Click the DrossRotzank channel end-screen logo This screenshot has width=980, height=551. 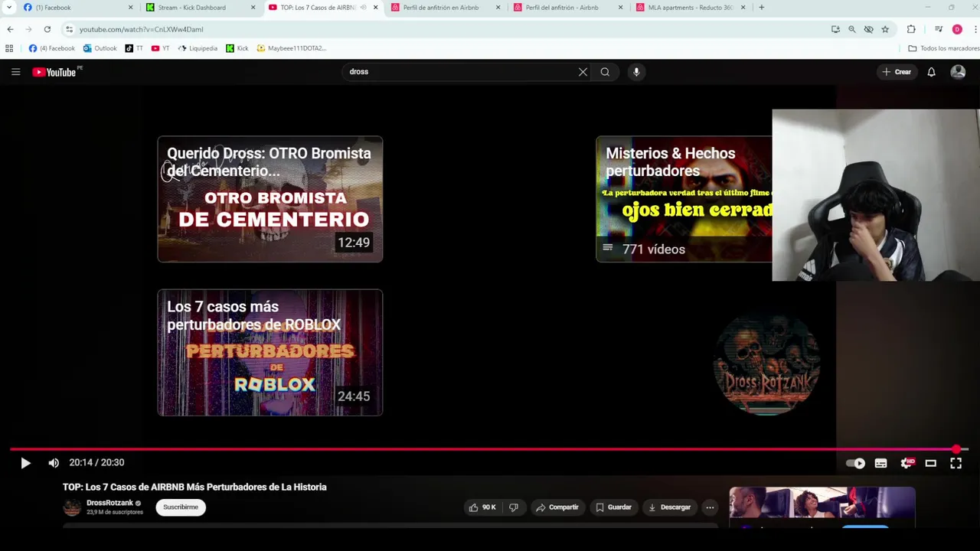click(x=766, y=364)
